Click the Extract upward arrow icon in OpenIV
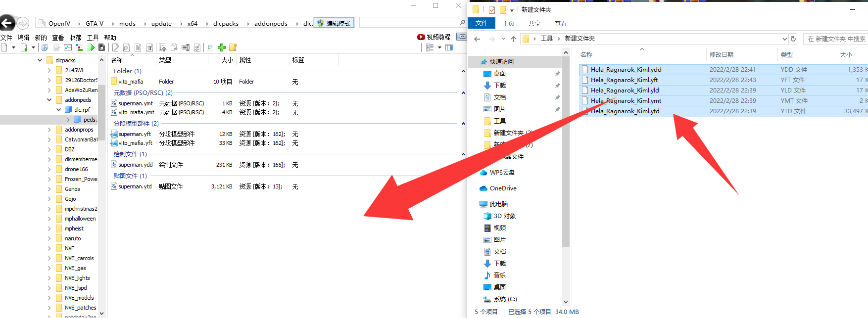Image resolution: width=868 pixels, height=318 pixels. click(x=163, y=47)
